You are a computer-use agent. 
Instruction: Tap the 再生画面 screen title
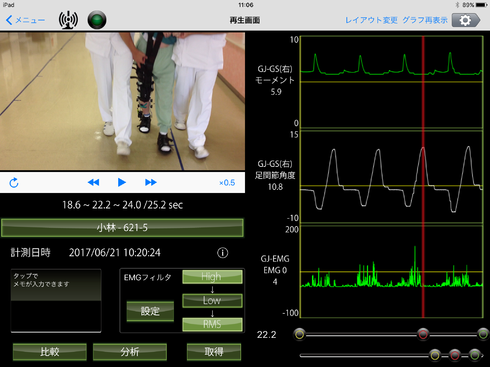pos(245,20)
